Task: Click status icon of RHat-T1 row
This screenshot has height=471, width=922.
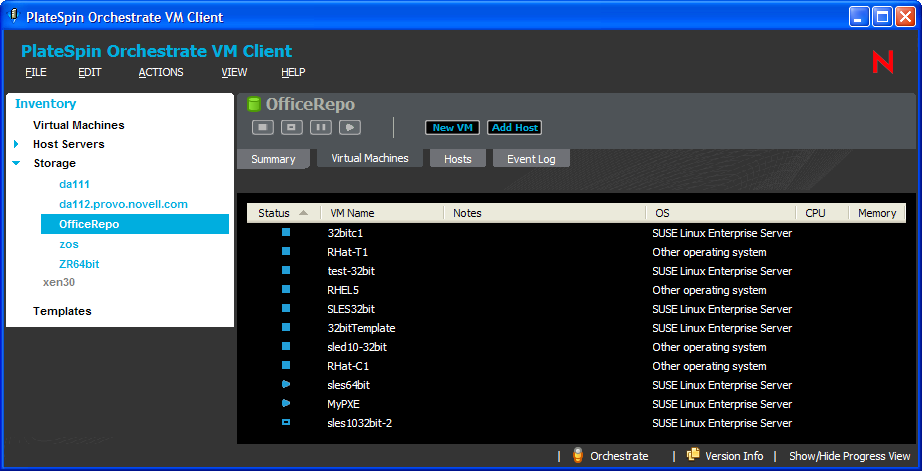Action: tap(286, 251)
